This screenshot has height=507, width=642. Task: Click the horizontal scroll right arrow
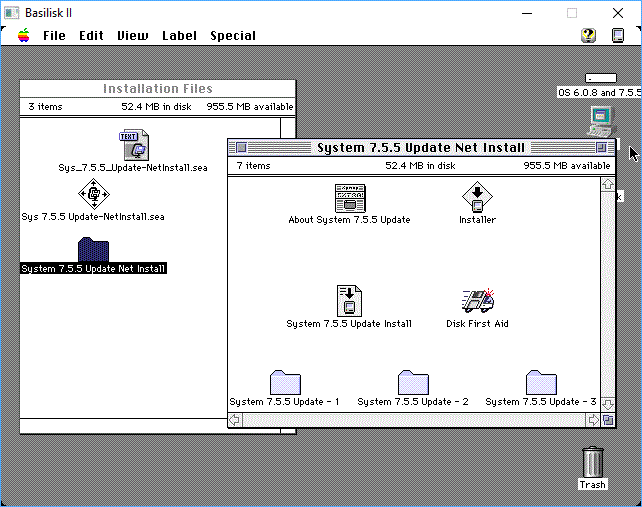coord(593,420)
